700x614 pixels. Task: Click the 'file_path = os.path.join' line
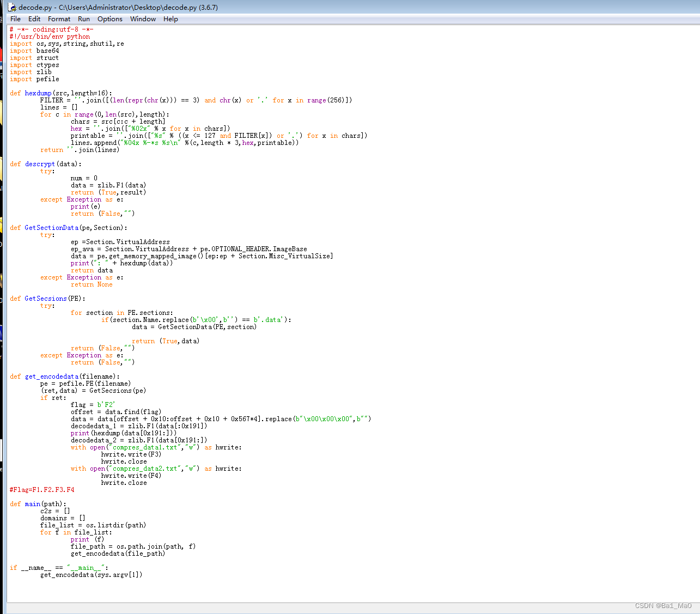point(133,546)
